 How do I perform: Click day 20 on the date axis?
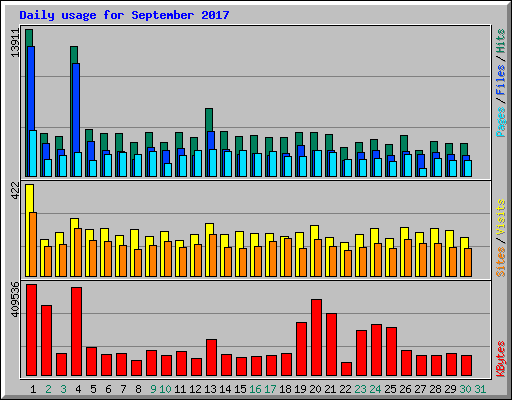(x=315, y=389)
